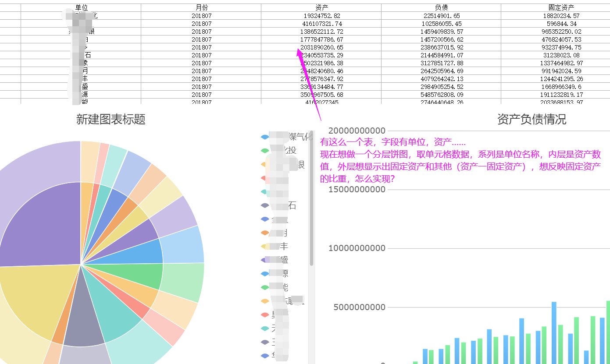Click the 负债 column header

point(441,7)
